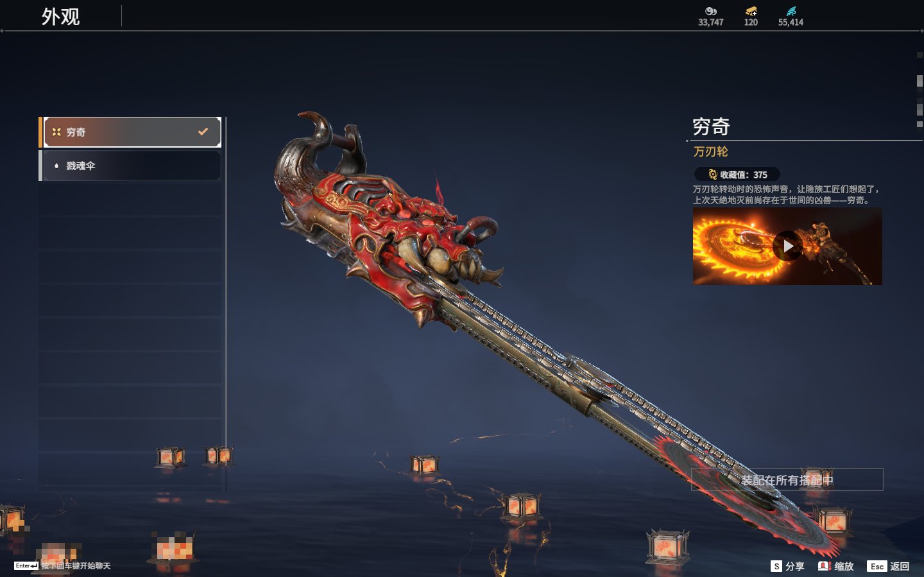Toggle the 穷奇 equipped checkmark
924x577 pixels.
click(x=203, y=132)
